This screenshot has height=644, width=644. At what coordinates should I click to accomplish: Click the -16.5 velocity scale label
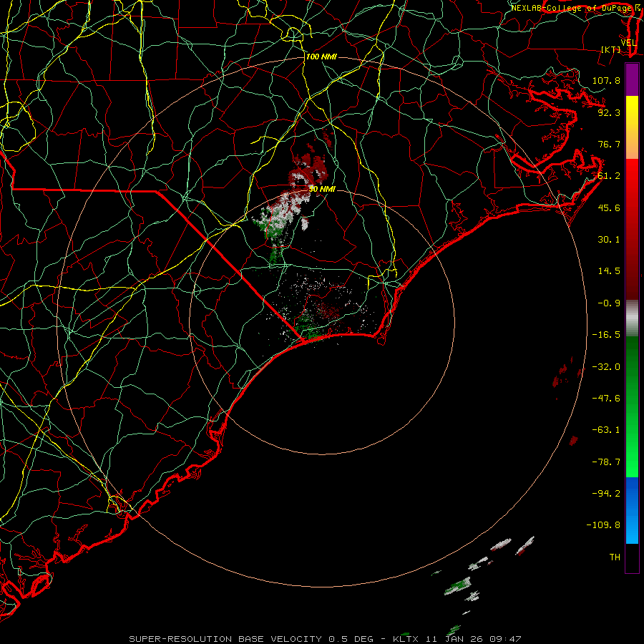(606, 335)
